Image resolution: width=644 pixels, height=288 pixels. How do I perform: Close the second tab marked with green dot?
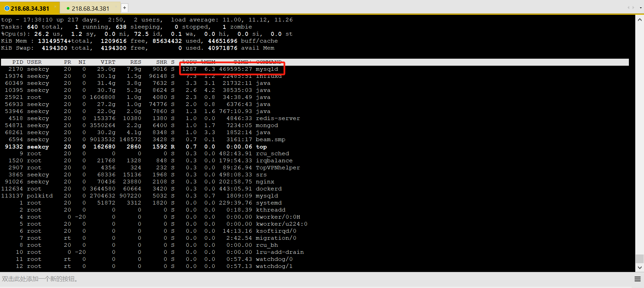point(116,6)
